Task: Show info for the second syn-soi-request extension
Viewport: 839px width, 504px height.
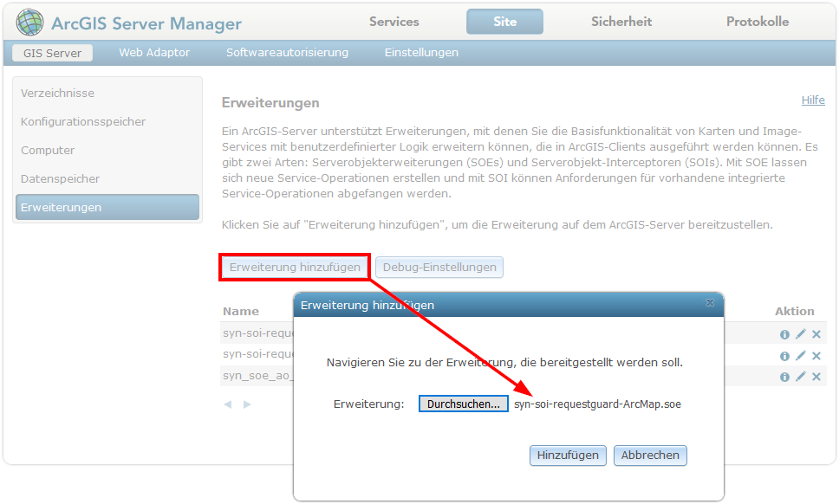Action: point(784,355)
